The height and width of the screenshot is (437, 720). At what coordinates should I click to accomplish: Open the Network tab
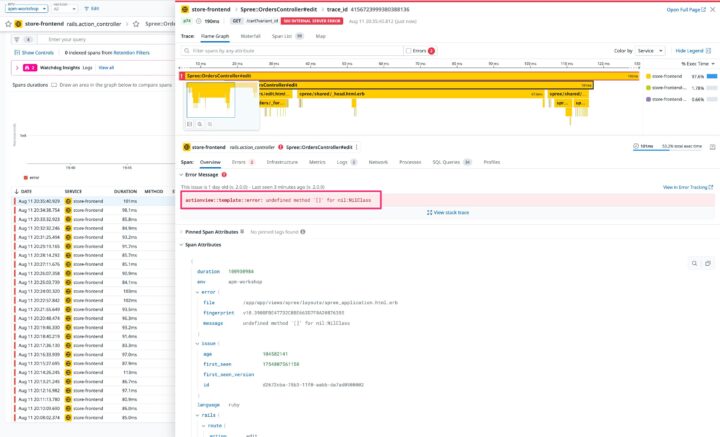(x=378, y=162)
